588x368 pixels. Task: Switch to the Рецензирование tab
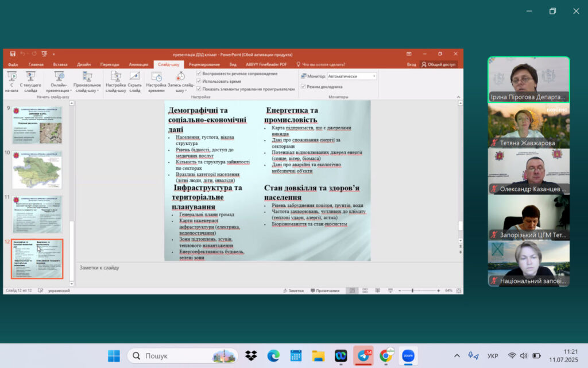coord(204,64)
